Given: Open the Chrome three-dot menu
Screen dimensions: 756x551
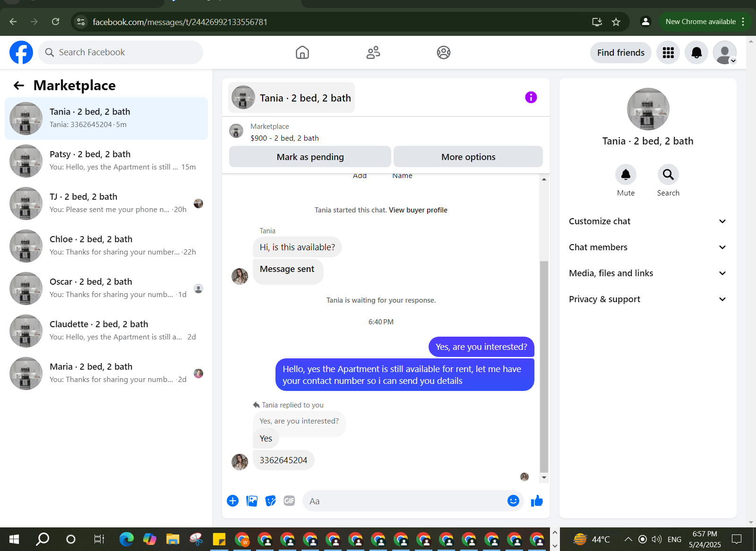Looking at the screenshot, I should pyautogui.click(x=743, y=22).
